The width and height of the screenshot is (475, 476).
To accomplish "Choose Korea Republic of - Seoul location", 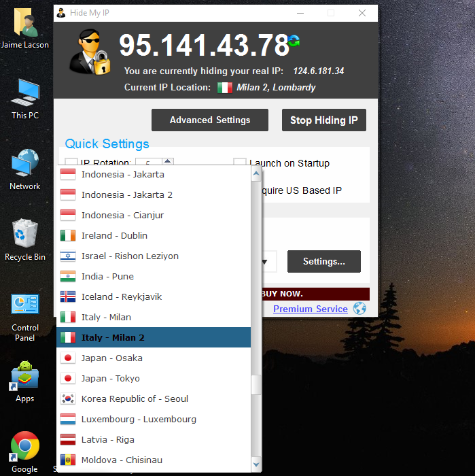I will [154, 398].
